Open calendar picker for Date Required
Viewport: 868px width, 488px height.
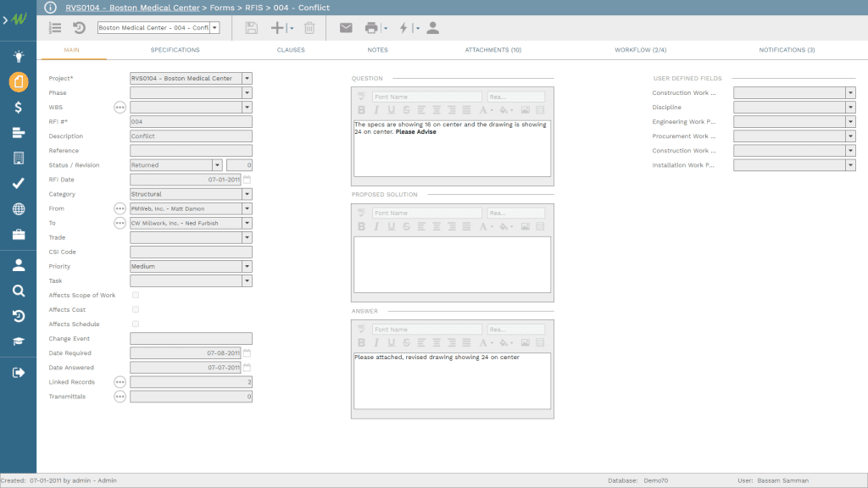coord(248,353)
